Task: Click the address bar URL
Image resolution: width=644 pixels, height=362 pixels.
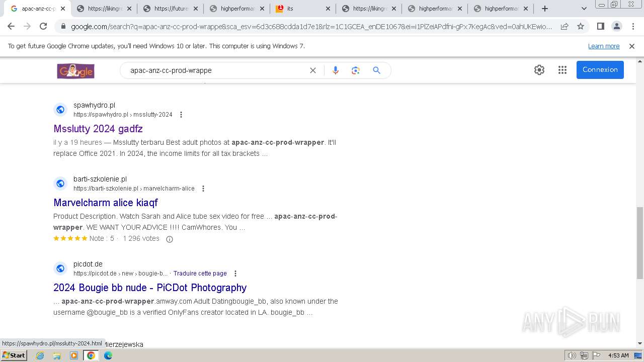Action: click(311, 27)
